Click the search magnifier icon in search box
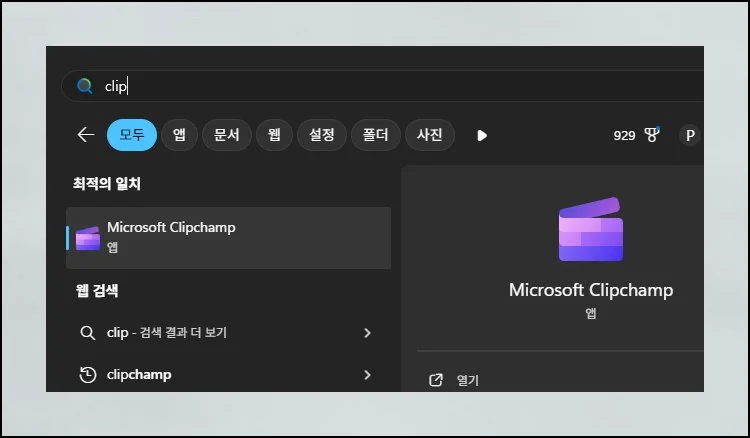This screenshot has height=438, width=750. 85,86
